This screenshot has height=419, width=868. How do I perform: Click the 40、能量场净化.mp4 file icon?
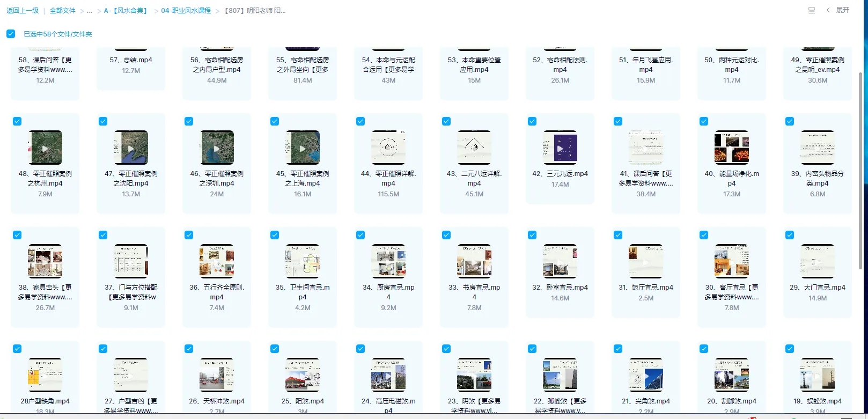[x=732, y=148]
